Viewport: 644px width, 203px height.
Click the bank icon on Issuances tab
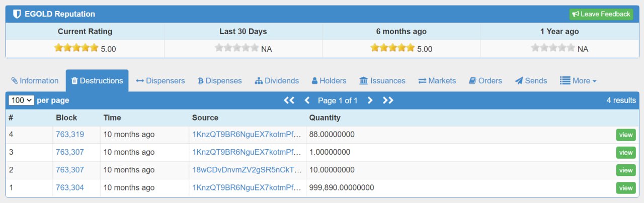[364, 80]
